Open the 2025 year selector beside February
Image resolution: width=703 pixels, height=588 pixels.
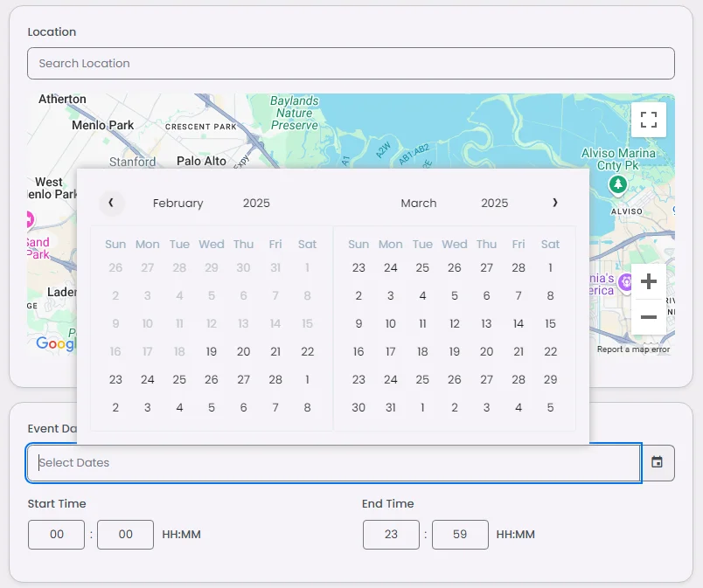click(256, 203)
